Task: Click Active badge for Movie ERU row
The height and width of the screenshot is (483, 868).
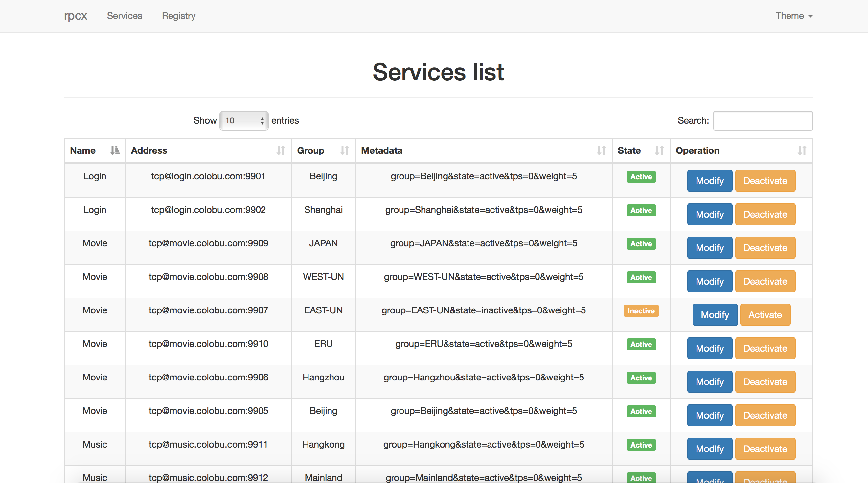Action: (x=641, y=344)
